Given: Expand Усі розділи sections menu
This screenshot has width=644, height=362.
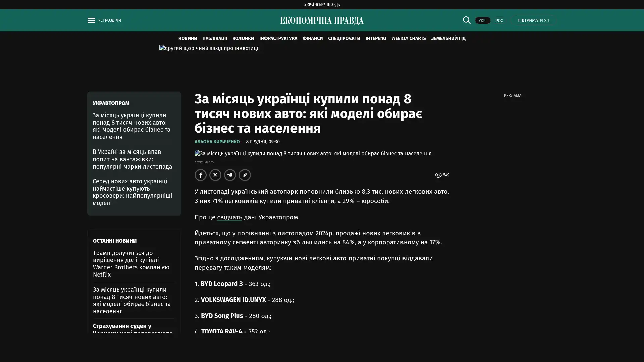Looking at the screenshot, I should pos(109,20).
